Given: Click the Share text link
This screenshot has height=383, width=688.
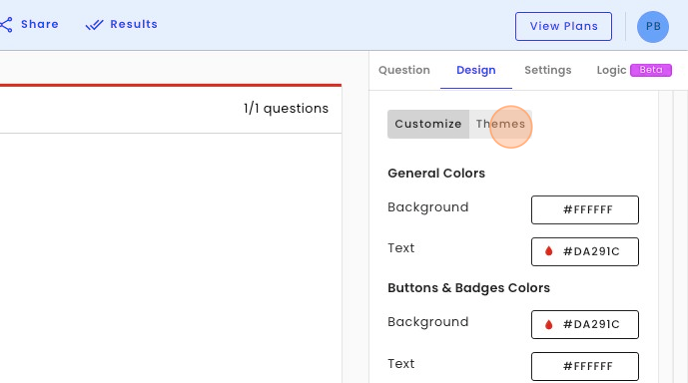Looking at the screenshot, I should coord(39,24).
